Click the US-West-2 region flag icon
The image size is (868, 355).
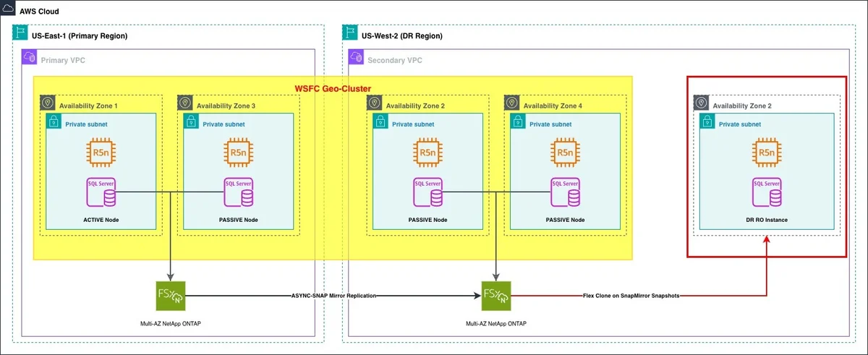(x=349, y=33)
